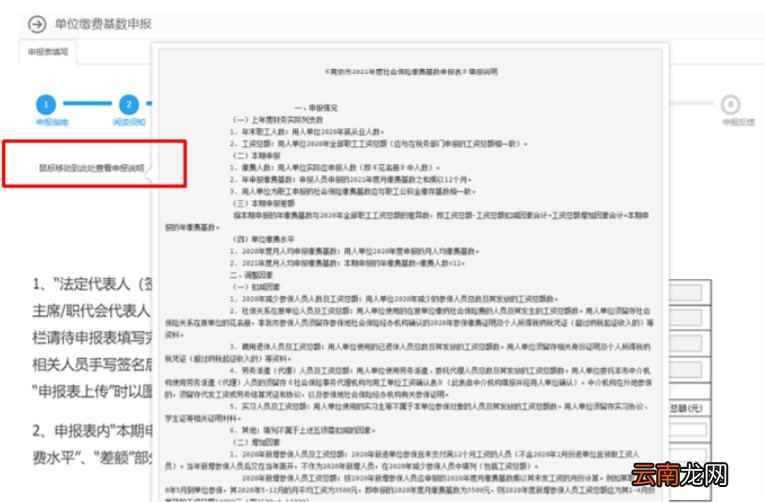Click the 申报指南 step label
Screen dimensions: 765x503
52,122
